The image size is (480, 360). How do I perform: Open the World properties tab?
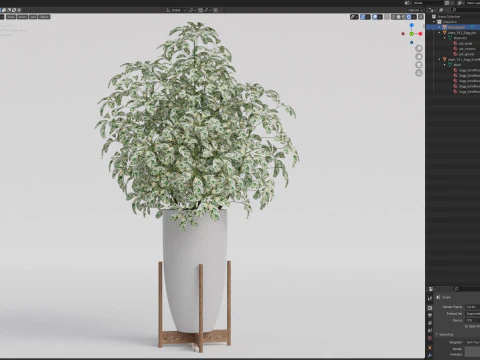(x=430, y=338)
